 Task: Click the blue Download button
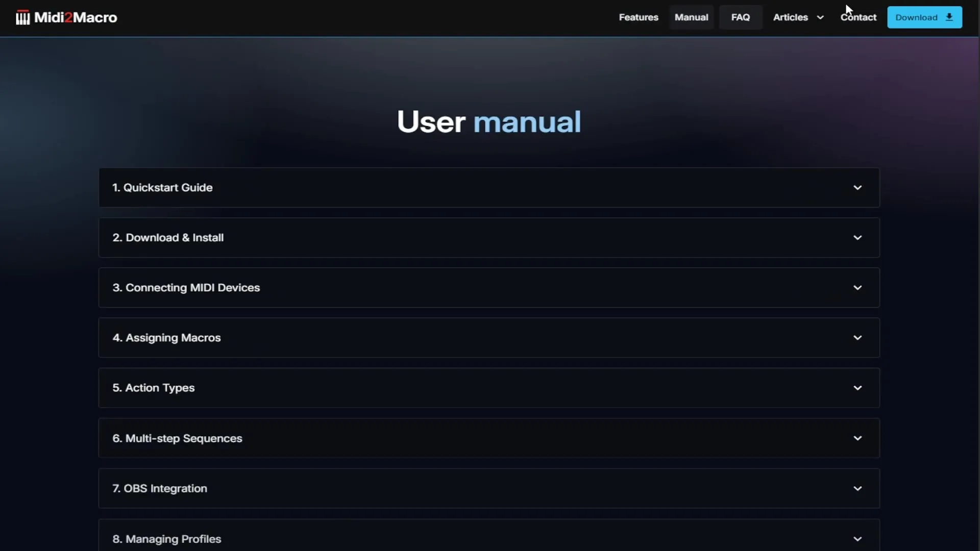[x=924, y=17]
